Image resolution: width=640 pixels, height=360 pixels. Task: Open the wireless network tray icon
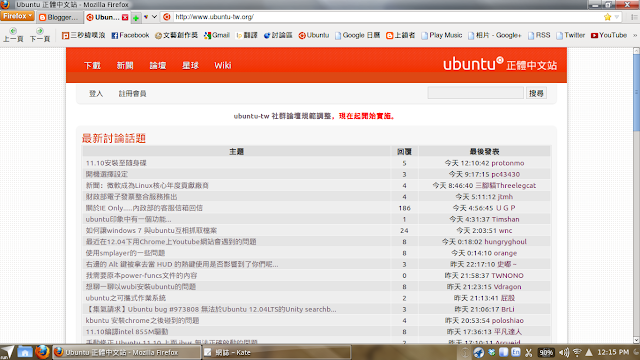click(x=577, y=352)
